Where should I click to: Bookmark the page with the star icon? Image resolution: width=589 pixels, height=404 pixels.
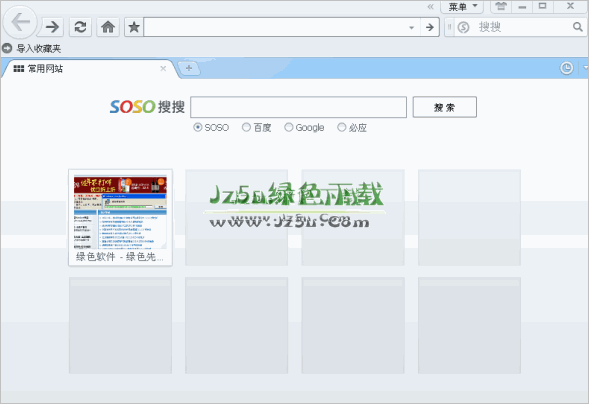tap(134, 27)
